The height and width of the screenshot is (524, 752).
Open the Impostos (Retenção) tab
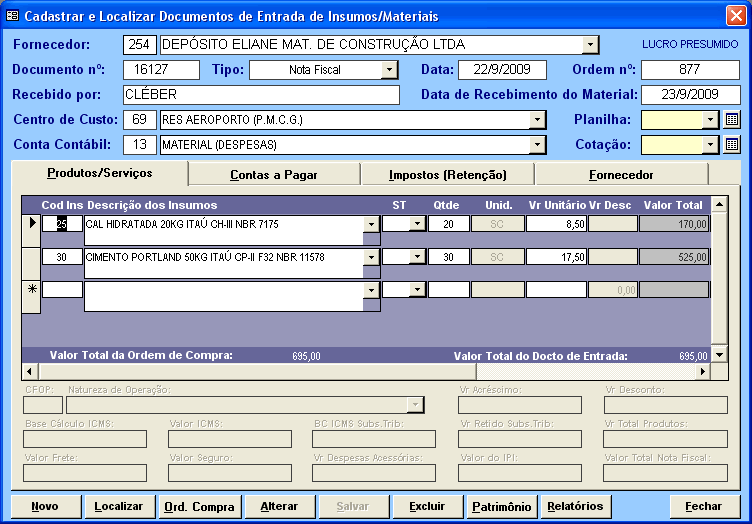(x=447, y=174)
